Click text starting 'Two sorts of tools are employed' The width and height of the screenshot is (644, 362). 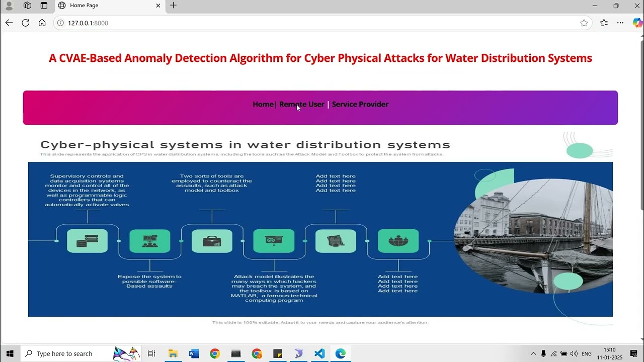(x=212, y=184)
